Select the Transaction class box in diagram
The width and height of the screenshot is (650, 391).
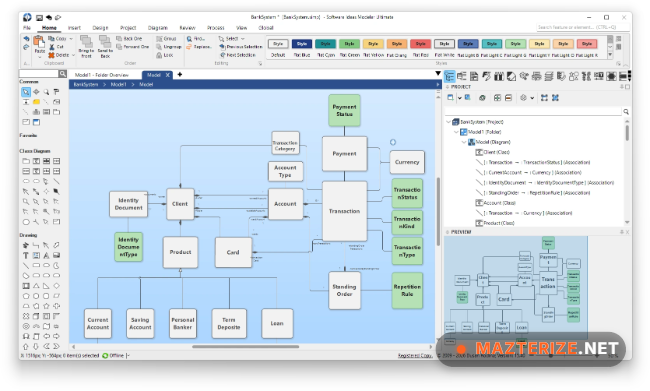pos(344,211)
